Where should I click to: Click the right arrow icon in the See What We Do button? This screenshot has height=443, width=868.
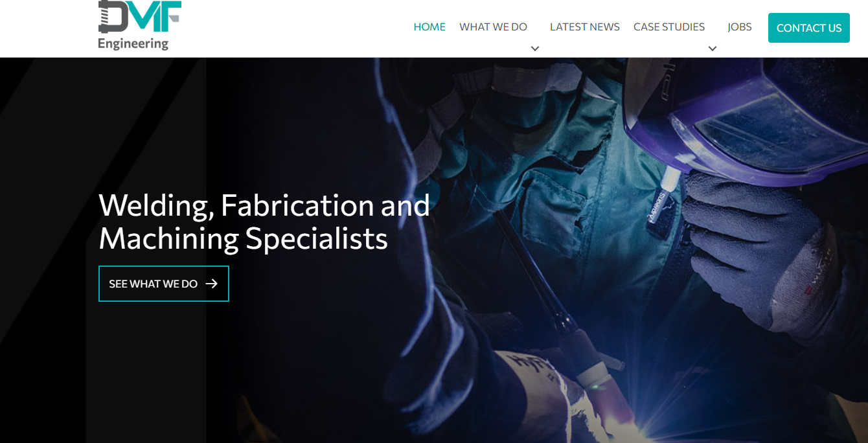coord(211,284)
